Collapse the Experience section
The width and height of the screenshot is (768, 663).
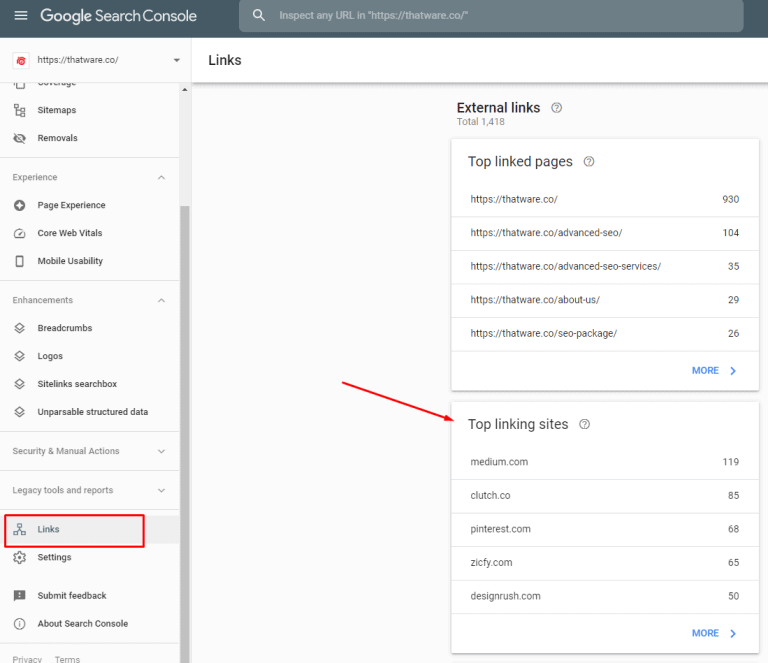161,177
